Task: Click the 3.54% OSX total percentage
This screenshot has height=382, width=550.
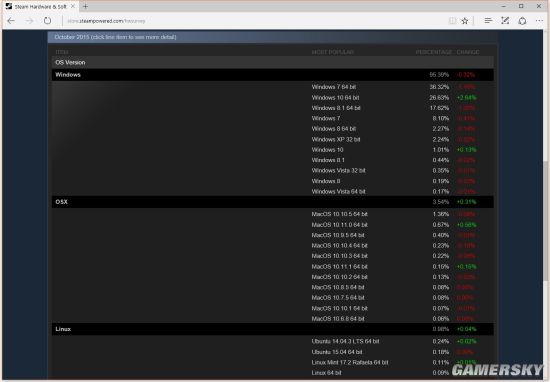Action: pyautogui.click(x=441, y=202)
